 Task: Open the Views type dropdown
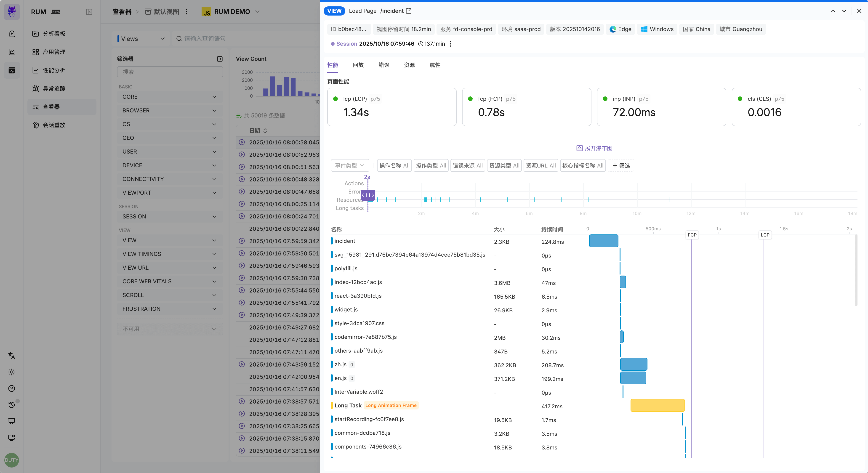141,38
